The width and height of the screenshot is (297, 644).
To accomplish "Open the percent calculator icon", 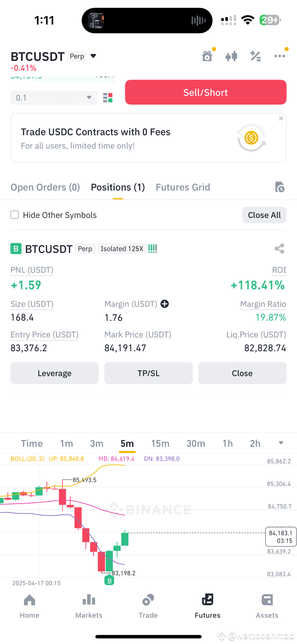I will (x=255, y=56).
